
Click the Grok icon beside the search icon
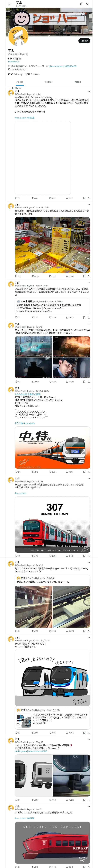click(x=81, y=4)
